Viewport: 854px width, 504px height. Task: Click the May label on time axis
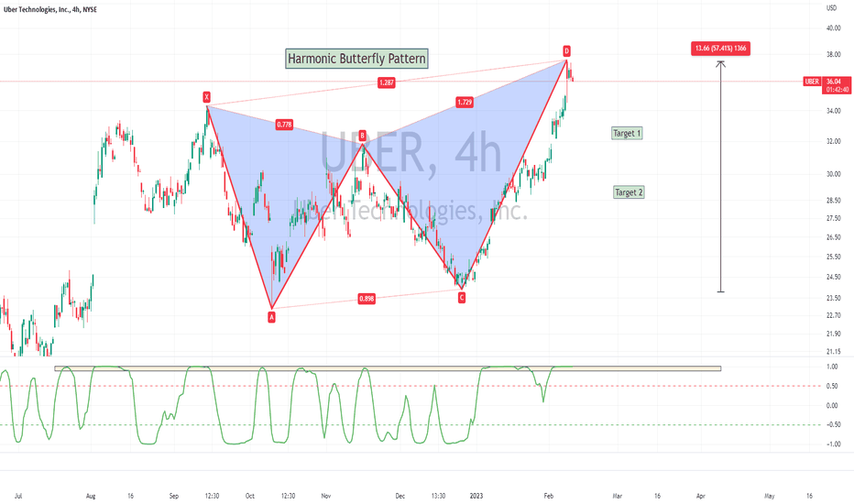769,496
